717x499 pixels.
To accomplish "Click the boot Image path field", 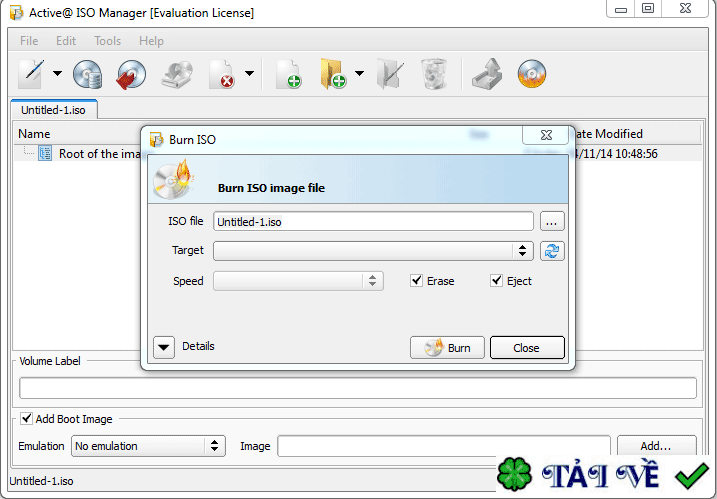I will pos(444,446).
